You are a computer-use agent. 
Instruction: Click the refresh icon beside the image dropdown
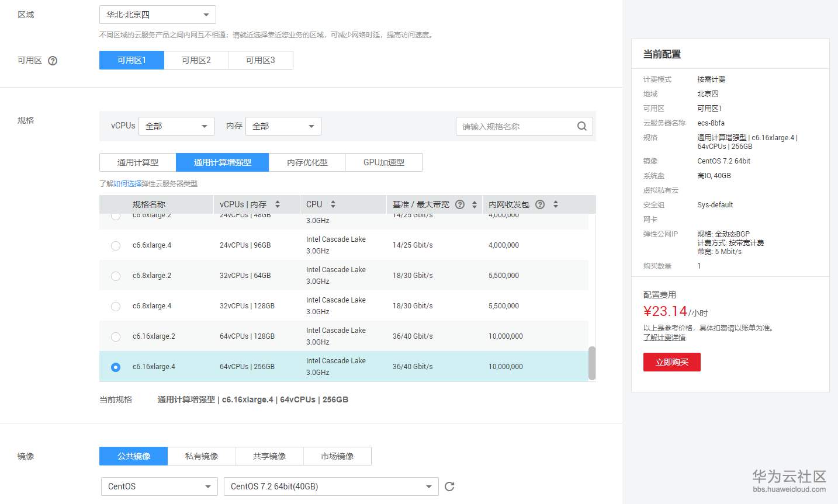449,486
